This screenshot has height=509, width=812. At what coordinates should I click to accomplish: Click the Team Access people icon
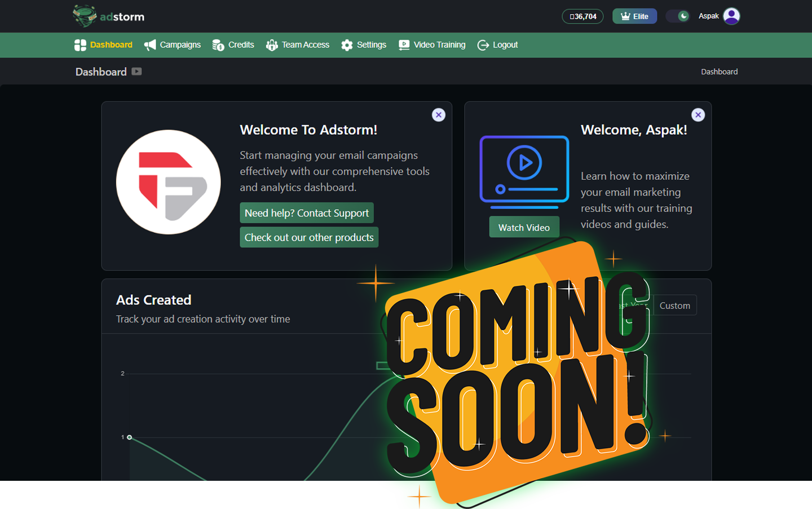pos(272,45)
